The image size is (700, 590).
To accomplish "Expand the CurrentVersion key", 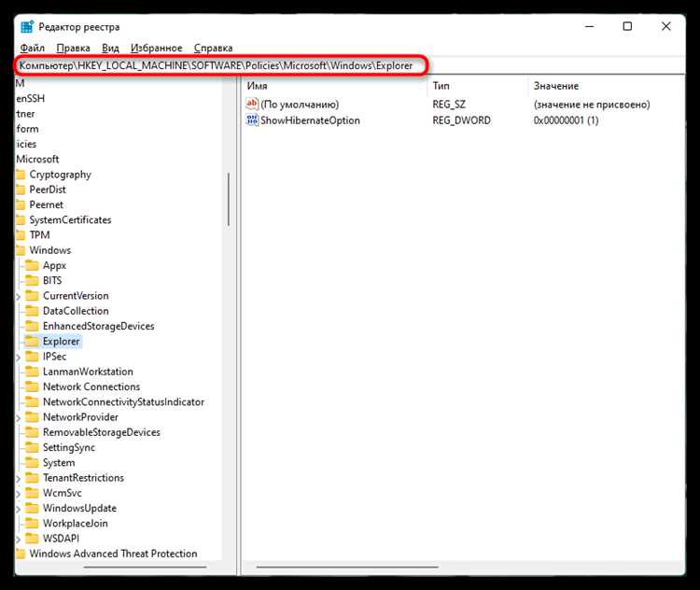I will click(19, 297).
